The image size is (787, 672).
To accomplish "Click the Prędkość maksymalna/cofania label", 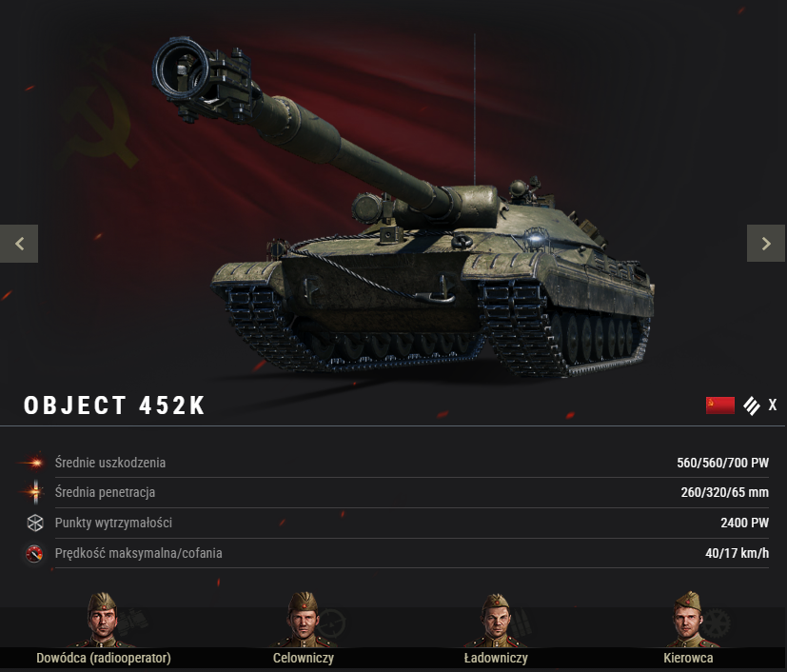I will (139, 553).
